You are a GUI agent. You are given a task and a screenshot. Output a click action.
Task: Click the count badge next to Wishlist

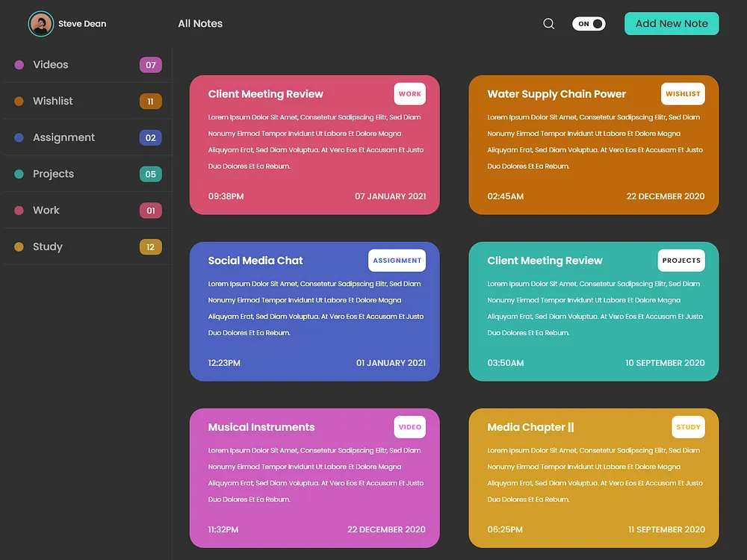click(150, 101)
